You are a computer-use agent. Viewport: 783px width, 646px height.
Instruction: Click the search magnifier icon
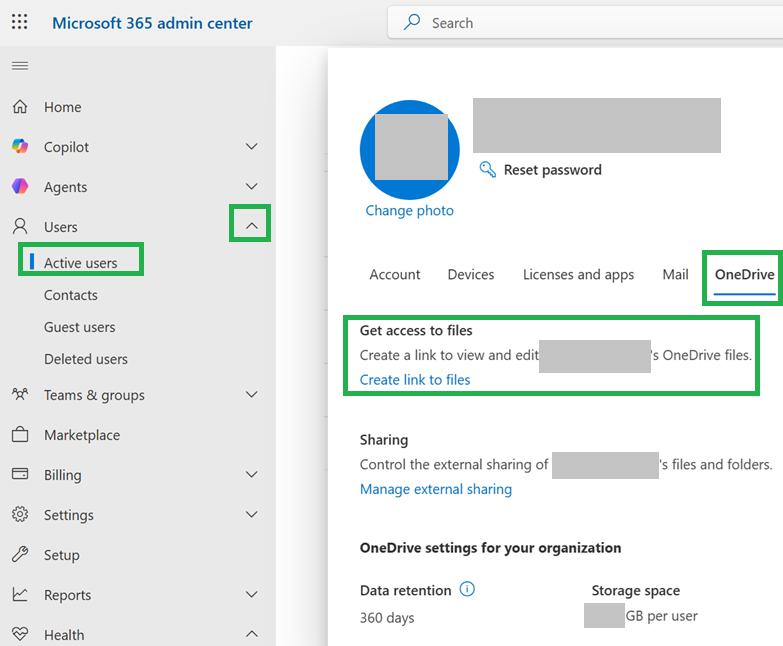point(412,22)
